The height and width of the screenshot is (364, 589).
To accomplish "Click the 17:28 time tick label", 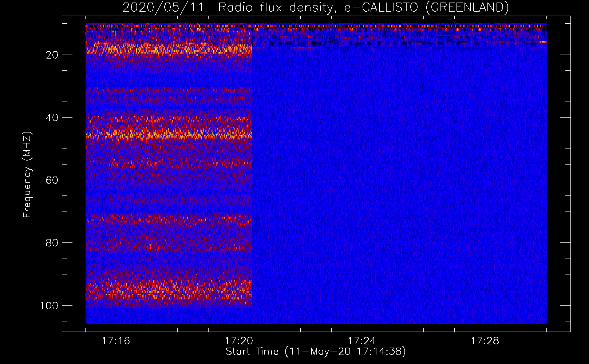I will [485, 341].
